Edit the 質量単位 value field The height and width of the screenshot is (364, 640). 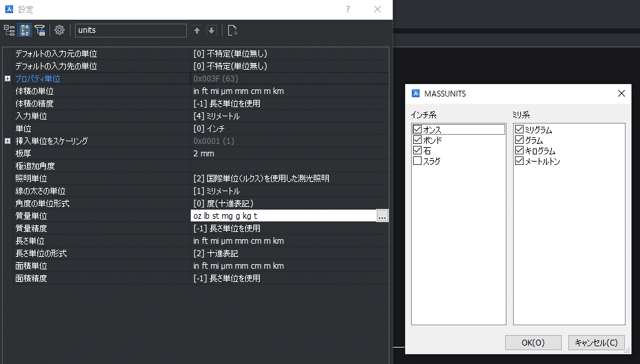pyautogui.click(x=283, y=216)
